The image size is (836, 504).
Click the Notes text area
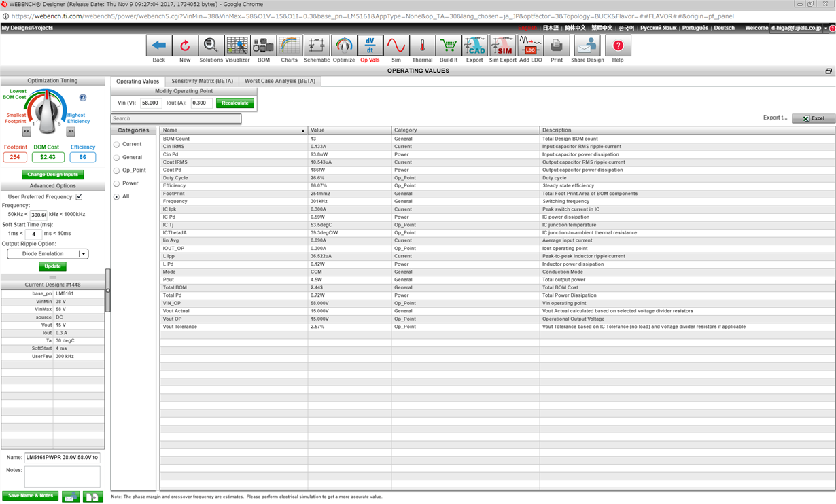63,476
